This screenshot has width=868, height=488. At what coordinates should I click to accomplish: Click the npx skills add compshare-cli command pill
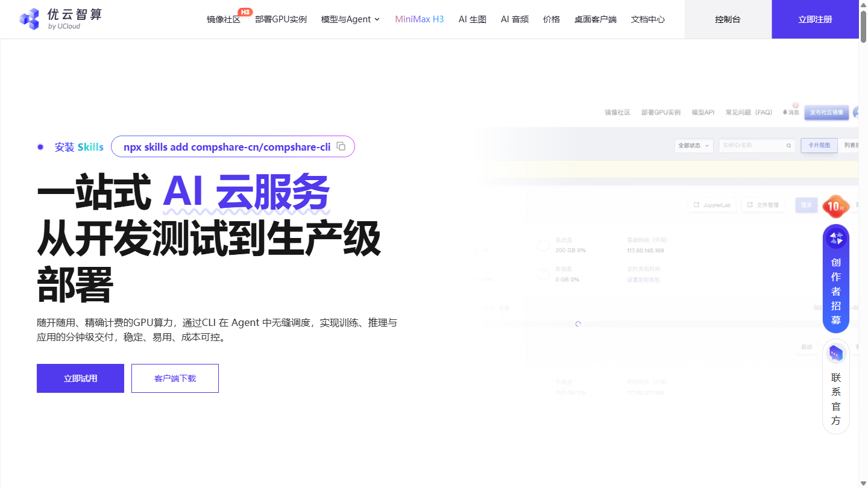(233, 146)
